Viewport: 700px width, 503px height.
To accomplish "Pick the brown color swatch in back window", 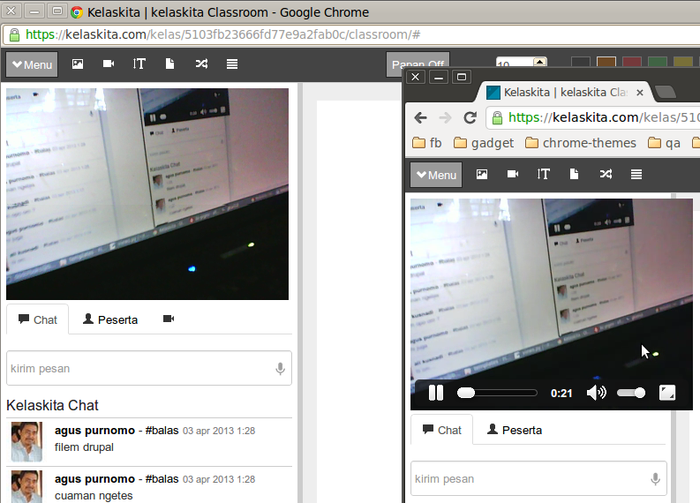I will point(606,62).
